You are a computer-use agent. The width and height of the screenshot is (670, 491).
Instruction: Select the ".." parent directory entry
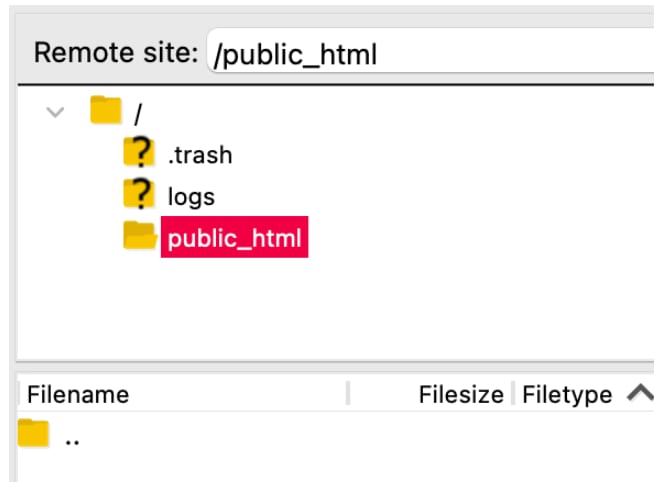[x=72, y=437]
